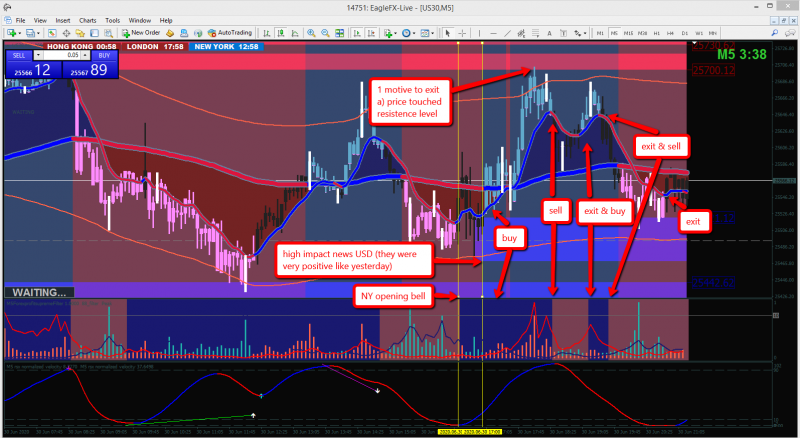Switch timeframe to M15
The image size is (800, 438).
tap(628, 33)
